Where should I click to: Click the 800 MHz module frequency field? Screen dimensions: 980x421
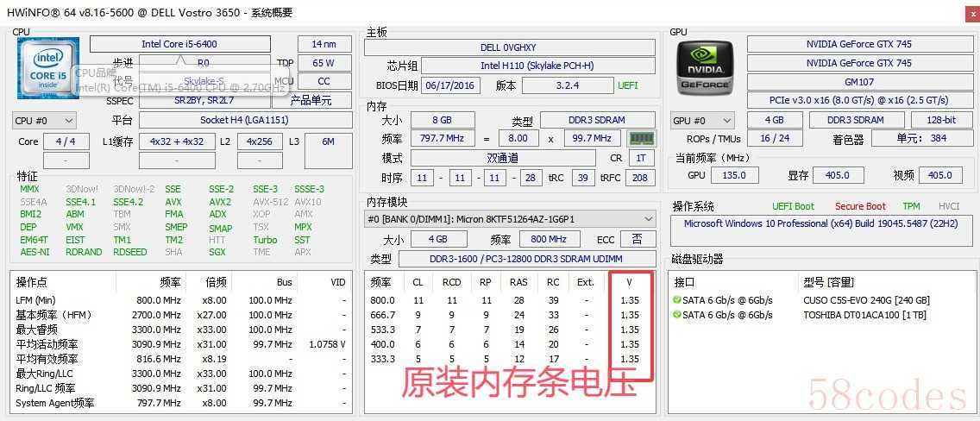(x=548, y=239)
